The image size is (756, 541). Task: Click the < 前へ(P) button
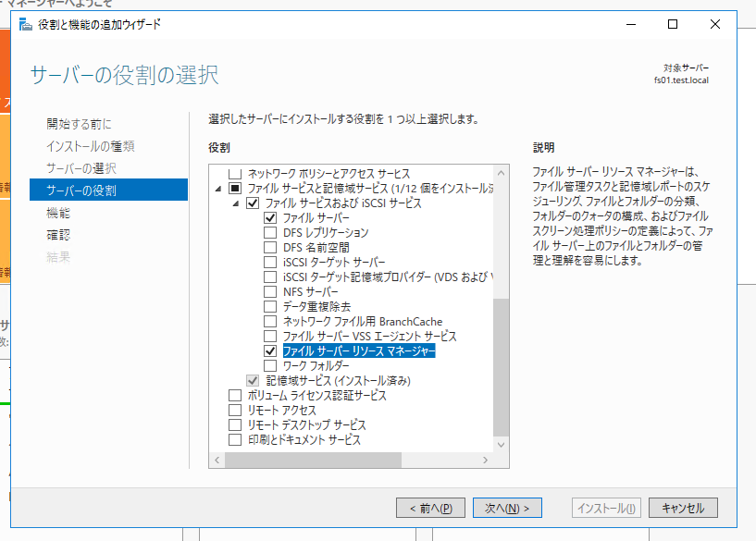(430, 508)
